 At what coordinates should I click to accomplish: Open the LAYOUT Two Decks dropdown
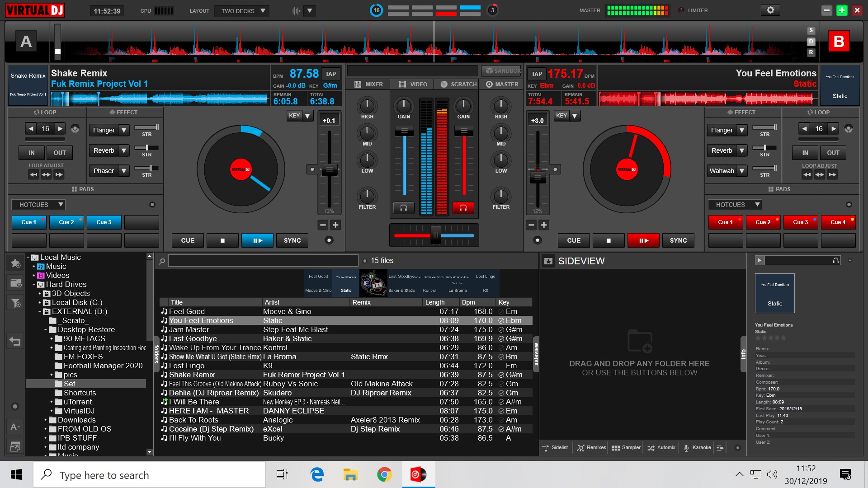[242, 11]
